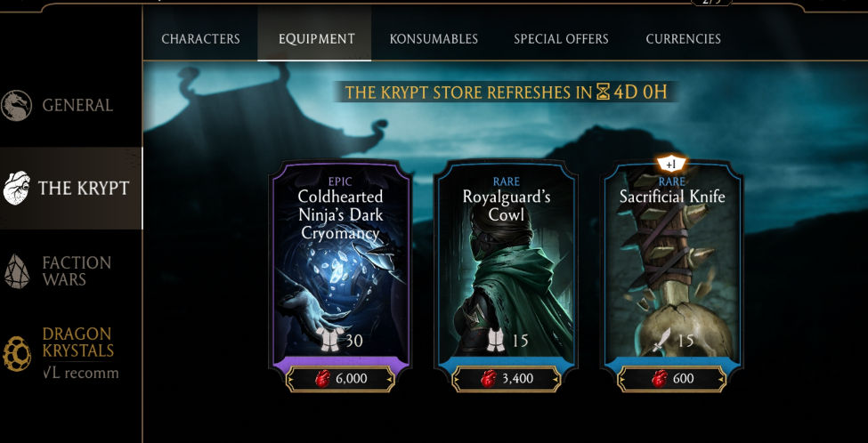Viewport: 868px width, 443px height.
Task: Click the hourglass icon in refresh timer
Action: [603, 92]
